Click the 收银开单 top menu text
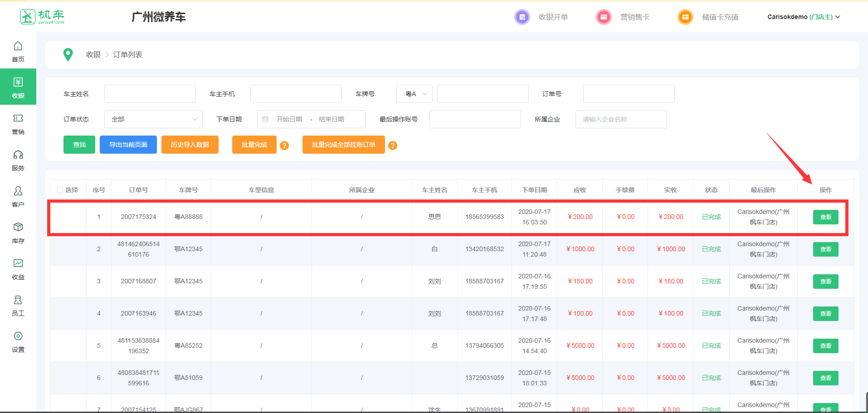This screenshot has width=868, height=413. pos(553,17)
